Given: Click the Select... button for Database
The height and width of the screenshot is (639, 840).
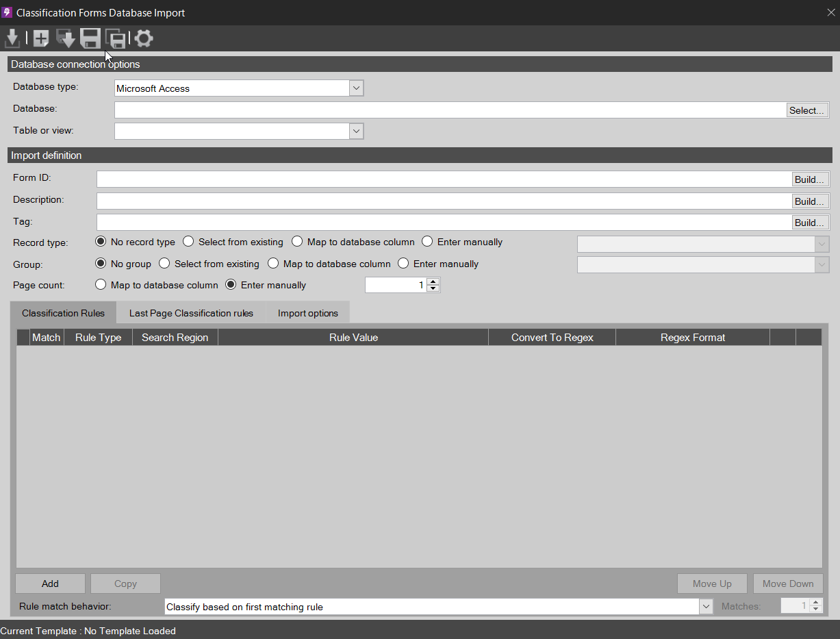Looking at the screenshot, I should (x=808, y=110).
